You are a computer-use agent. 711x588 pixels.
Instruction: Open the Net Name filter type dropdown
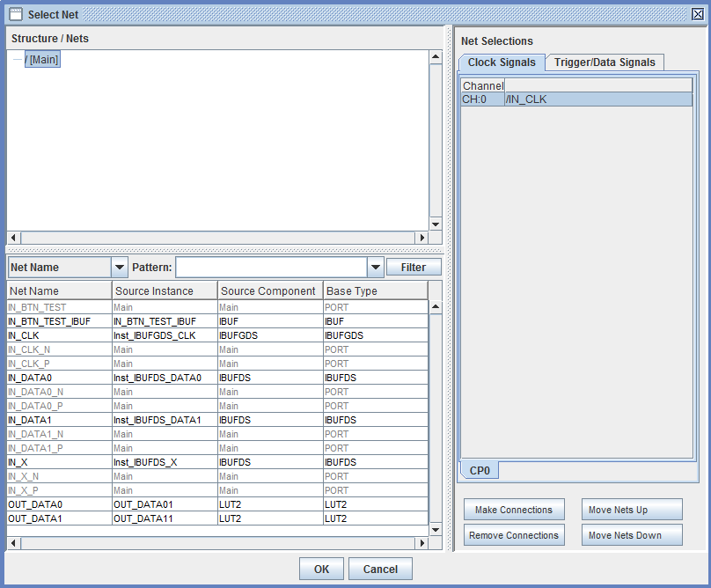click(x=120, y=268)
